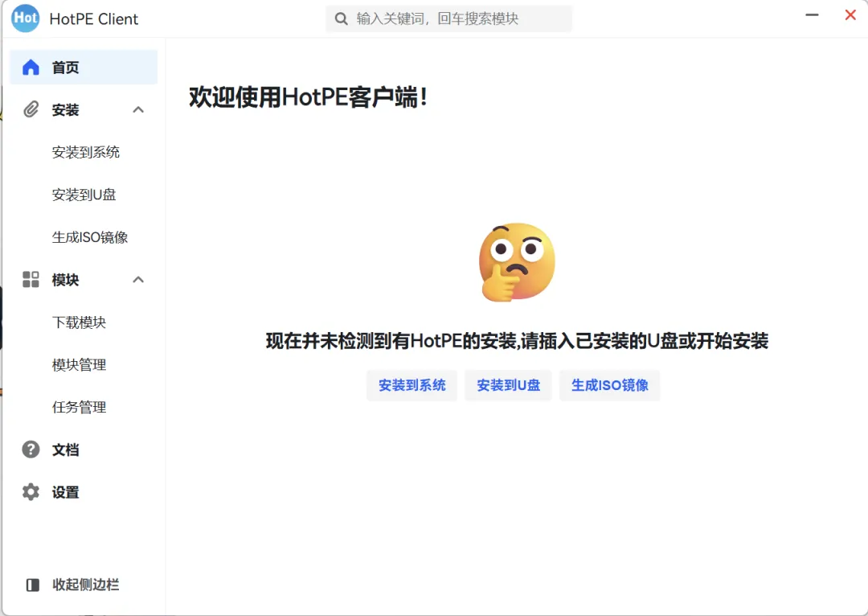868x616 pixels.
Task: Minimize the HotPE Client window
Action: coord(812,15)
